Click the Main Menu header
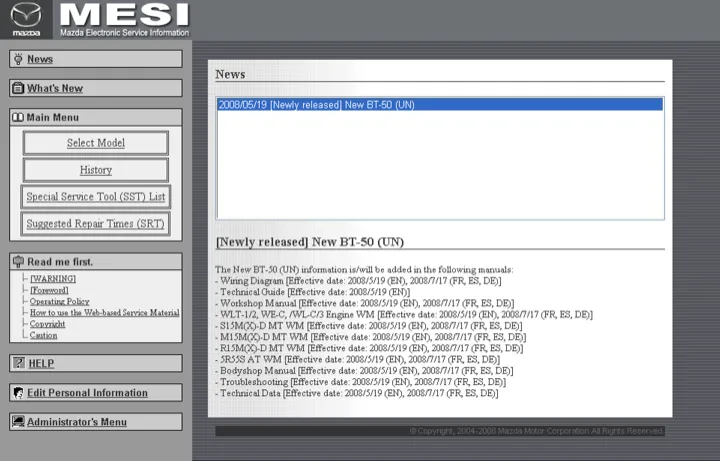The image size is (720, 461). [96, 118]
